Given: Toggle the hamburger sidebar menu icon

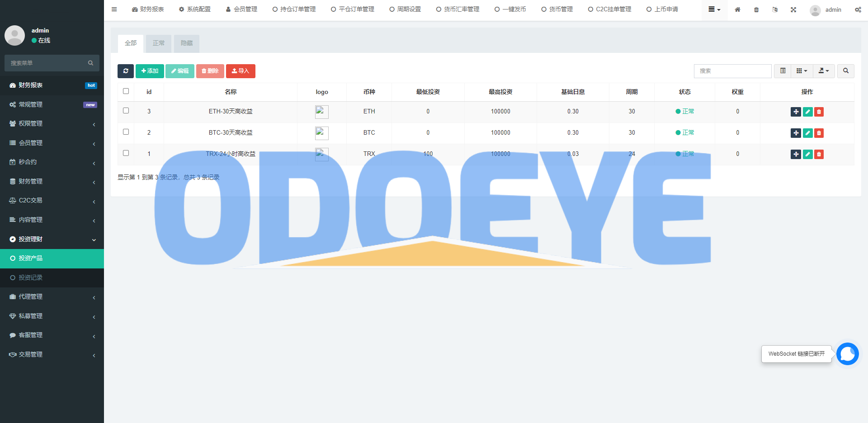Looking at the screenshot, I should [x=114, y=9].
